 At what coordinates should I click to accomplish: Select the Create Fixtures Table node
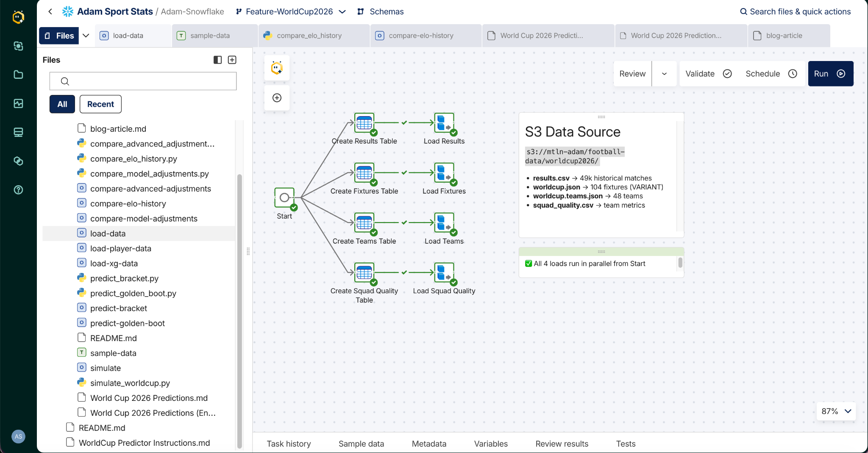(x=364, y=173)
